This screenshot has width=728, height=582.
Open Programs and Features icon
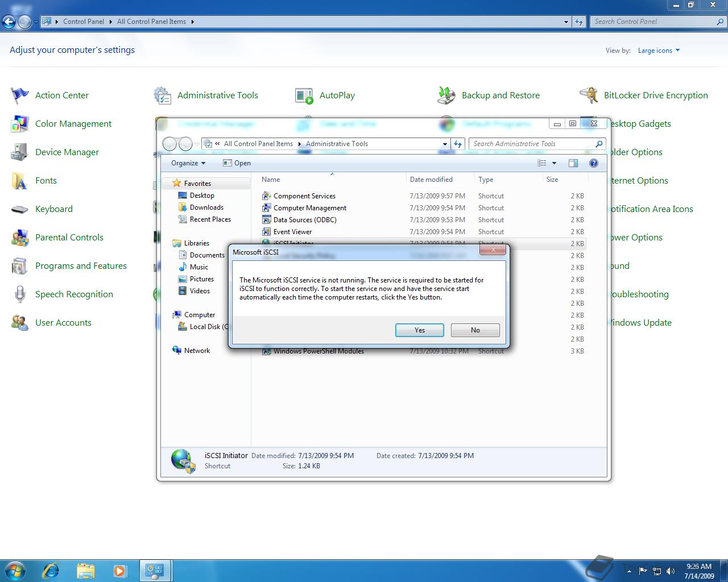coord(20,265)
